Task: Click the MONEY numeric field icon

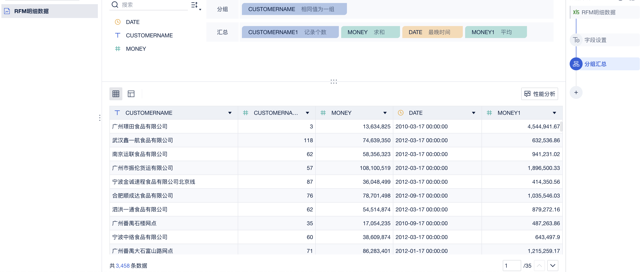Action: tap(117, 49)
